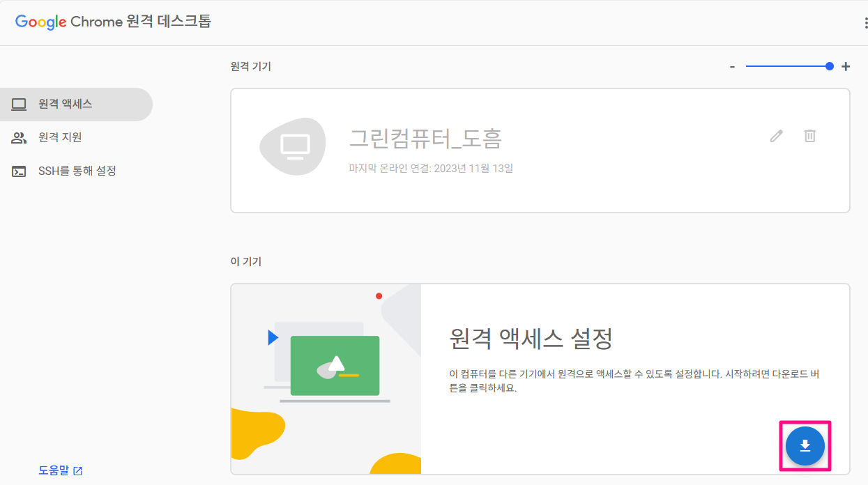Click the plus zoom-in button
Viewport: 868px width, 485px height.
[846, 67]
